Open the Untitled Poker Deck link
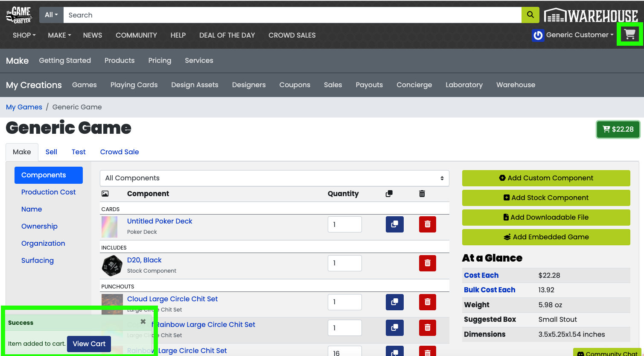The width and height of the screenshot is (644, 356). [x=160, y=221]
